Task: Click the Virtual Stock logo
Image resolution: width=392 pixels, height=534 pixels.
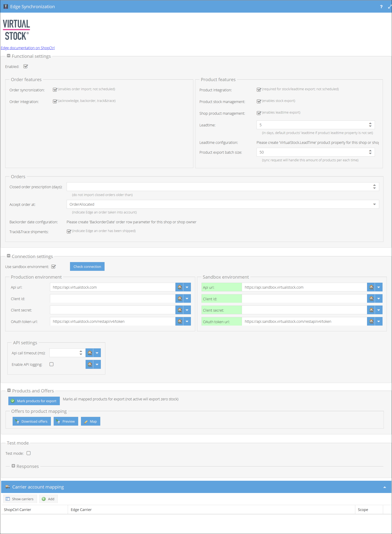Action: [x=16, y=30]
